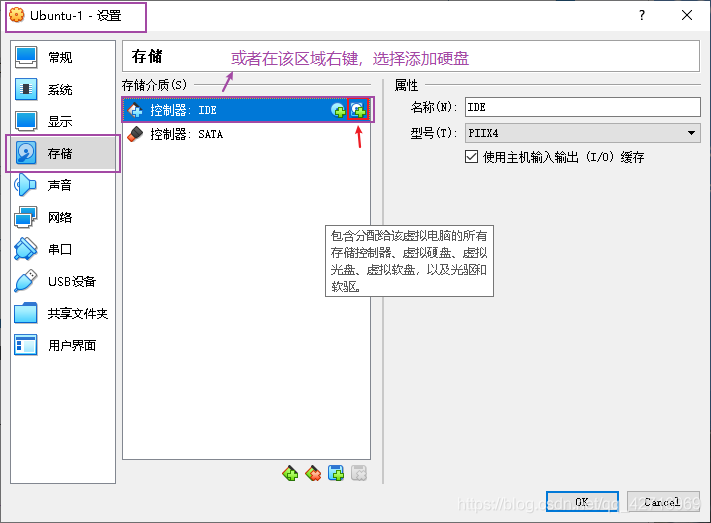Click the SATA controller row icon

tap(135, 134)
